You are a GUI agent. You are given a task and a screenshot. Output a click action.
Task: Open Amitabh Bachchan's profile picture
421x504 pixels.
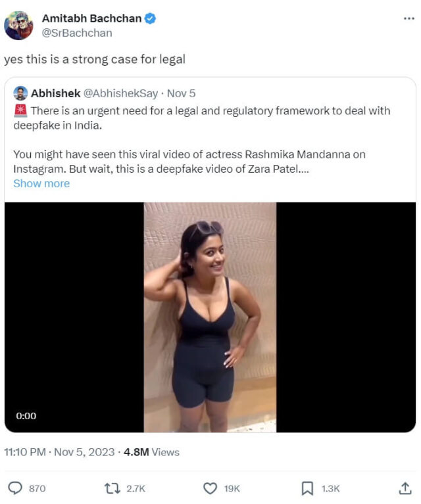tap(18, 26)
